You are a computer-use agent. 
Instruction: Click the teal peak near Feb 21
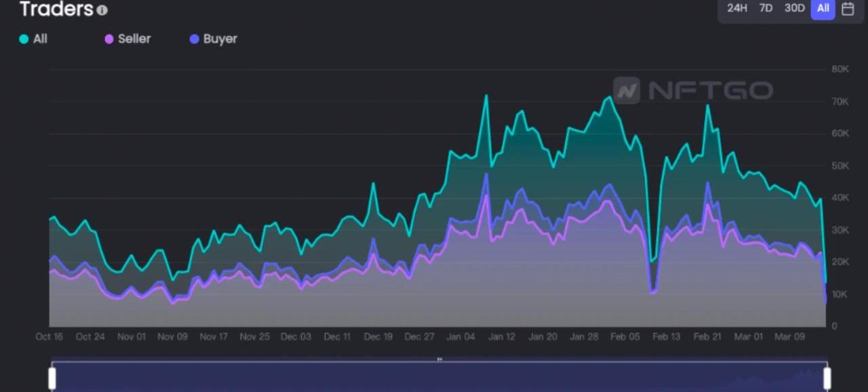708,106
